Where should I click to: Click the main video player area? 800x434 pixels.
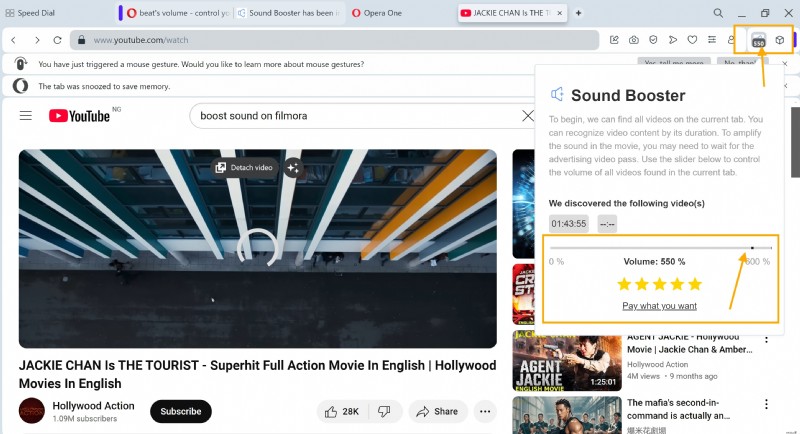coord(258,248)
